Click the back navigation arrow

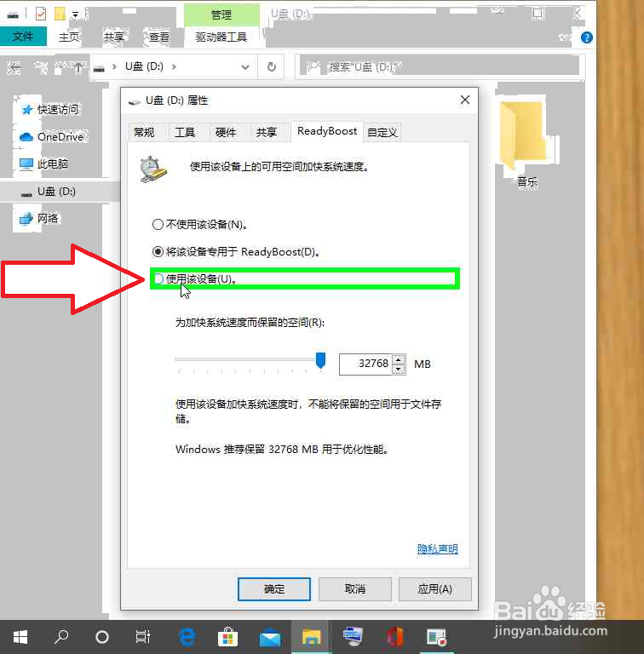(14, 67)
